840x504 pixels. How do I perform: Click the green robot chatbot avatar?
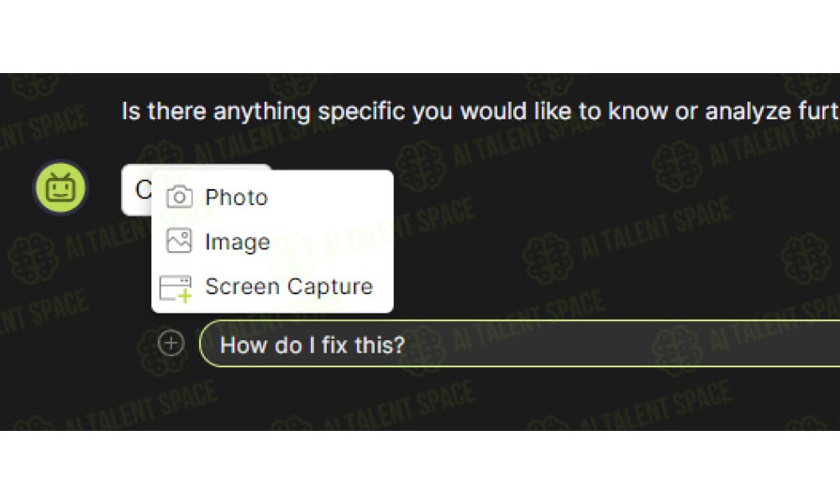point(60,188)
